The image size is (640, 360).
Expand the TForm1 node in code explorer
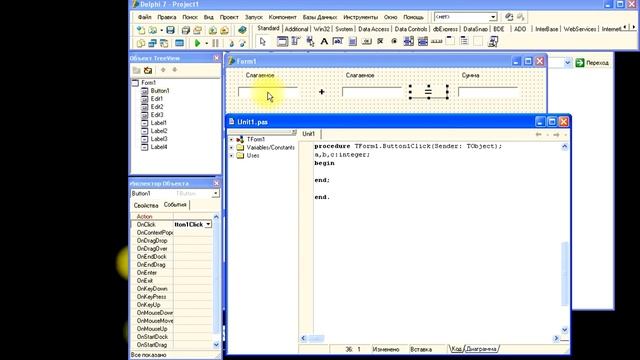tap(231, 140)
